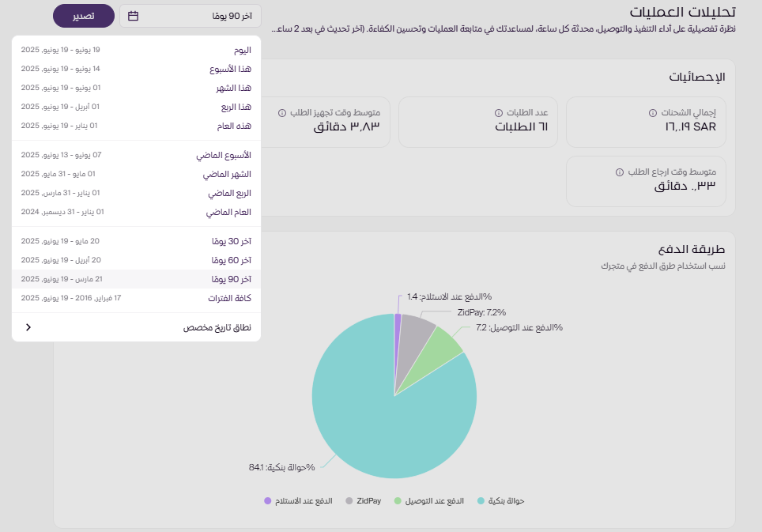The image size is (762, 532).
Task: Show info tooltip for متوسط وقت تجهيز الطلب
Action: coord(282,113)
